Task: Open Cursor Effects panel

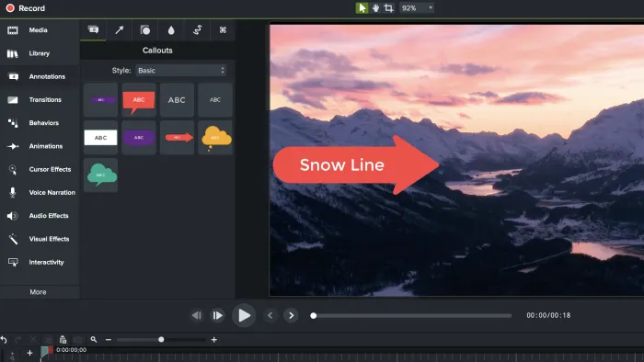Action: 40,169
